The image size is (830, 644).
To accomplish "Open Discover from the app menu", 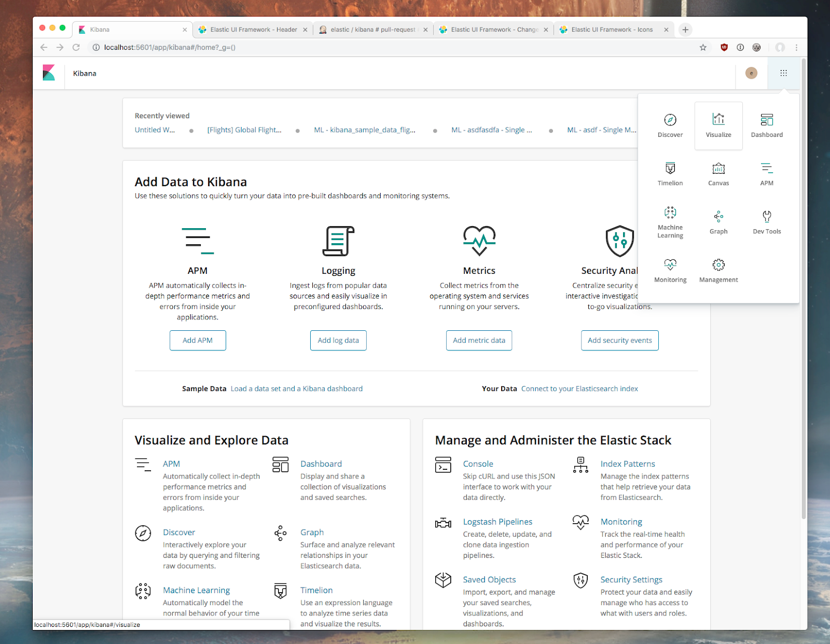I will click(x=670, y=126).
